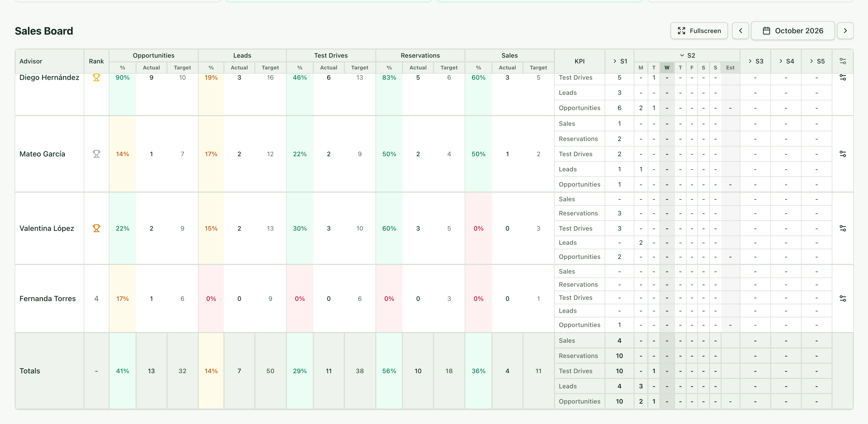868x424 pixels.
Task: Click the Sales group header
Action: click(510, 55)
